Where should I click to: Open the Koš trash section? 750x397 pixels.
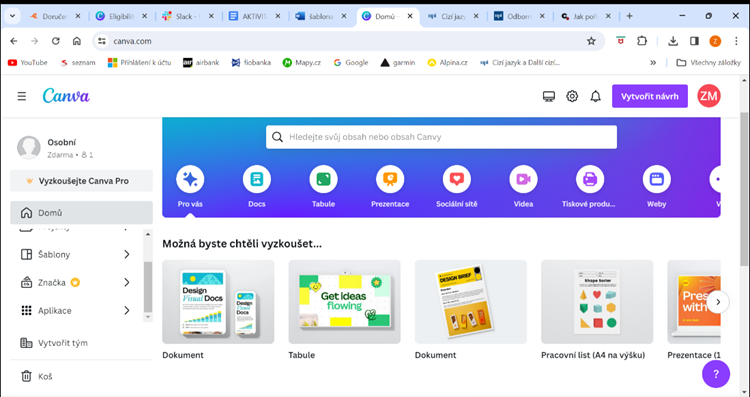81,376
